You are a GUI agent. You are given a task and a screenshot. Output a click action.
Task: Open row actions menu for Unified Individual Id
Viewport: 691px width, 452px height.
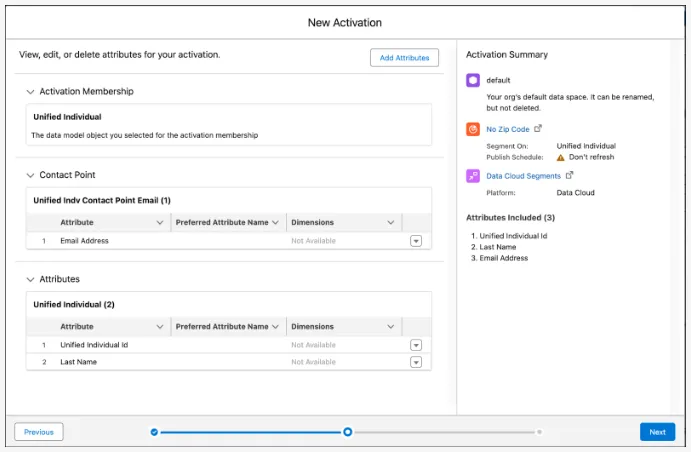(x=416, y=345)
